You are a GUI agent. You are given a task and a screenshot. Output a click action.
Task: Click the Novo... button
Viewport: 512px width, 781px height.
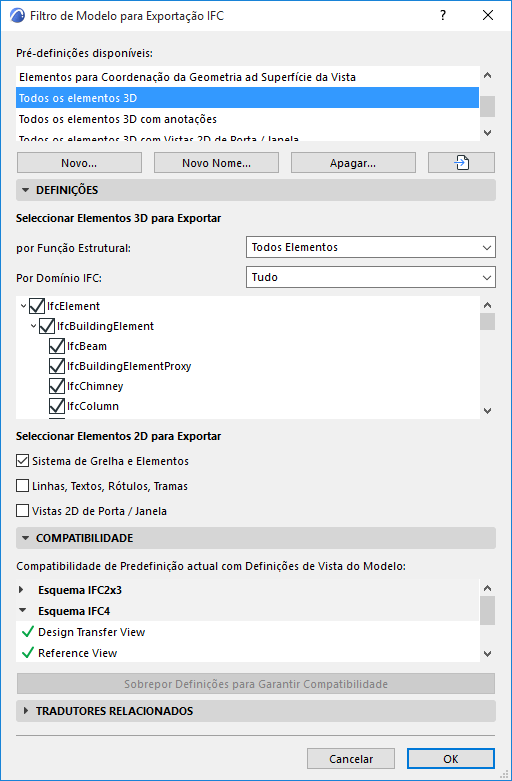click(79, 163)
